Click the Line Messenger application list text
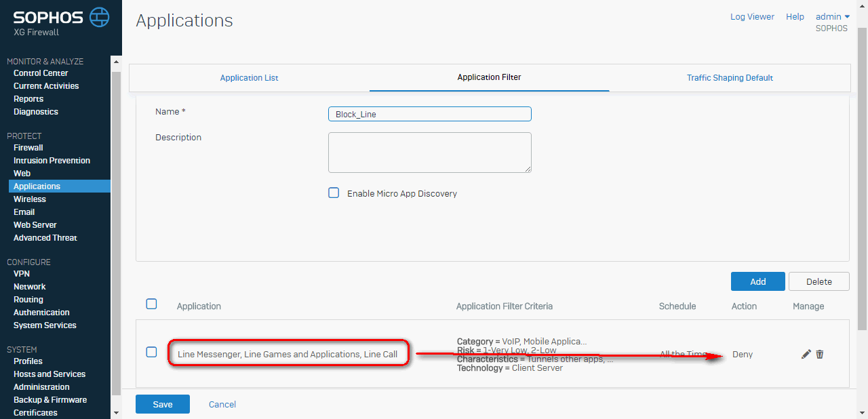The image size is (868, 419). pos(288,354)
